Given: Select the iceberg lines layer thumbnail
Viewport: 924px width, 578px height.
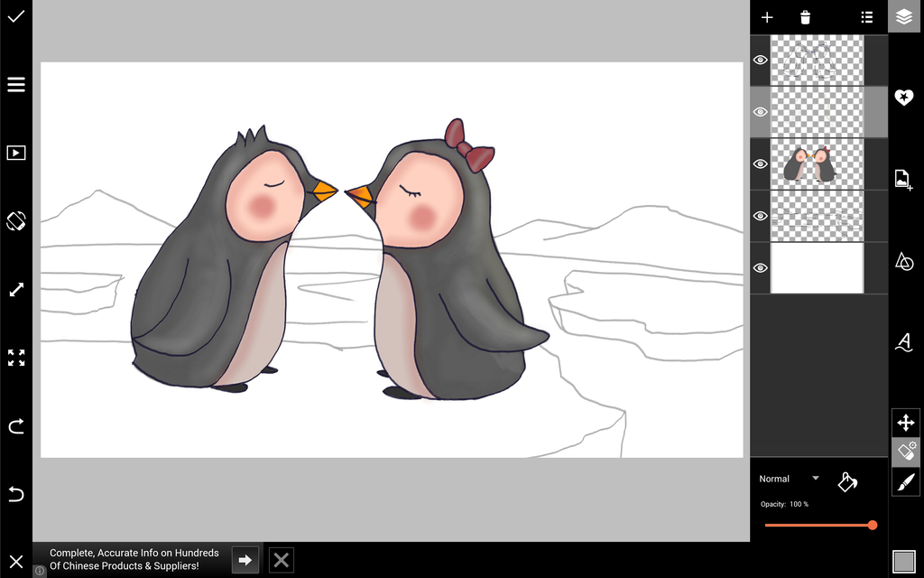Looking at the screenshot, I should click(818, 216).
